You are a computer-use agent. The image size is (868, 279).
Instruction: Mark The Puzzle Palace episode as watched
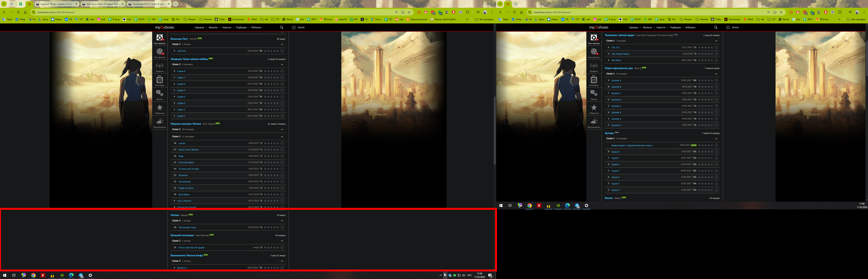716,54
